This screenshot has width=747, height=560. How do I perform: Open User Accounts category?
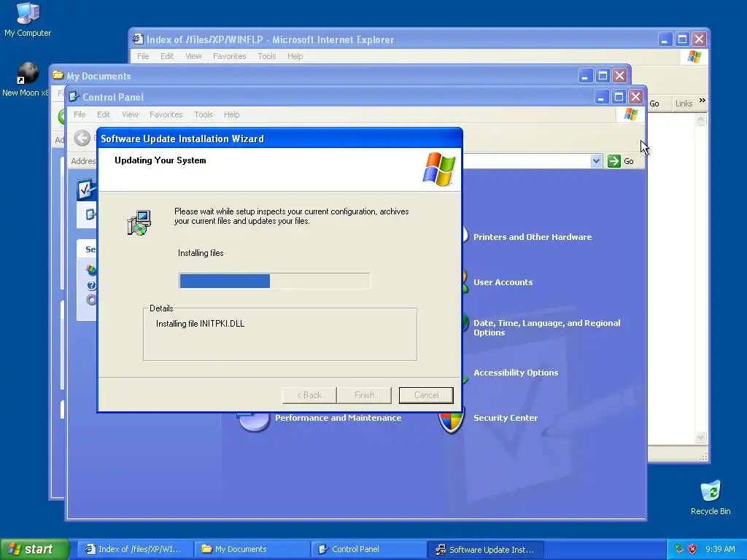tap(503, 282)
